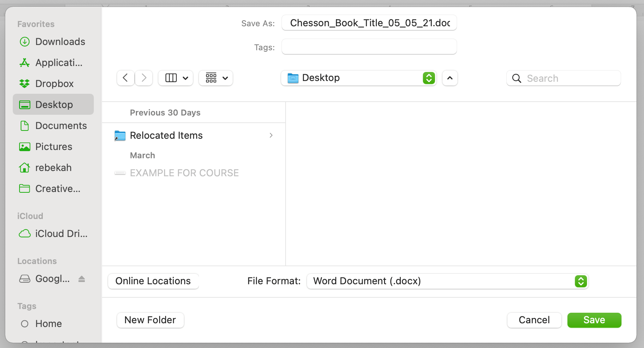644x348 pixels.
Task: Click inside the Tags field
Action: click(x=369, y=46)
